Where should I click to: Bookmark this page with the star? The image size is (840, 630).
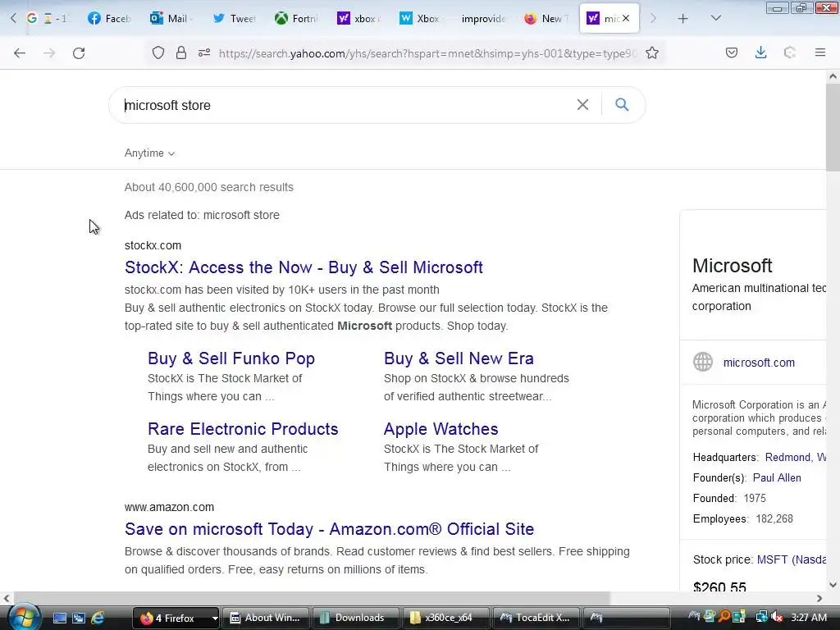(652, 53)
